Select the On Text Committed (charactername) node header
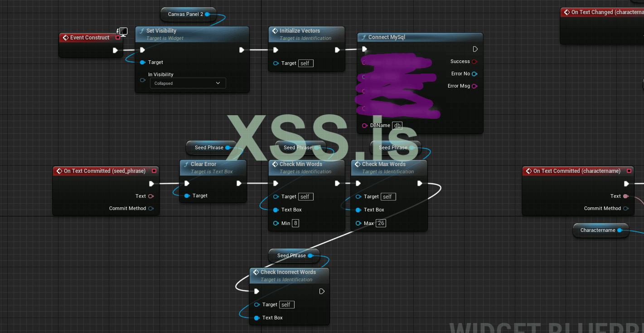Screen dimensions: 644x333 click(578, 171)
